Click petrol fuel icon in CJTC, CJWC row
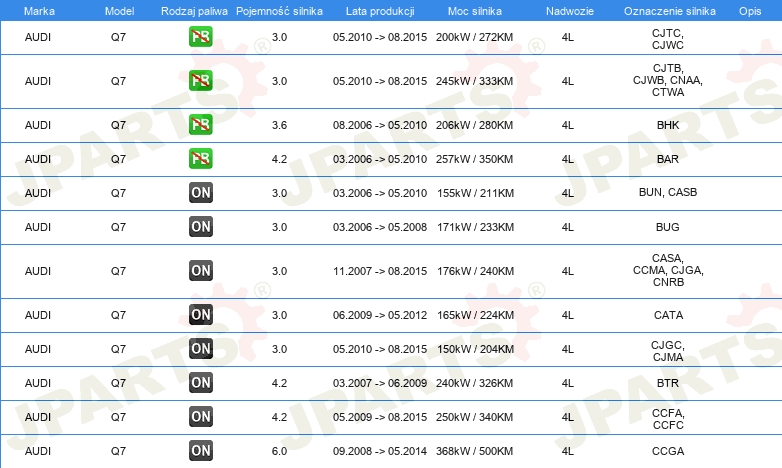Viewport: 782px width, 468px height. [x=200, y=36]
